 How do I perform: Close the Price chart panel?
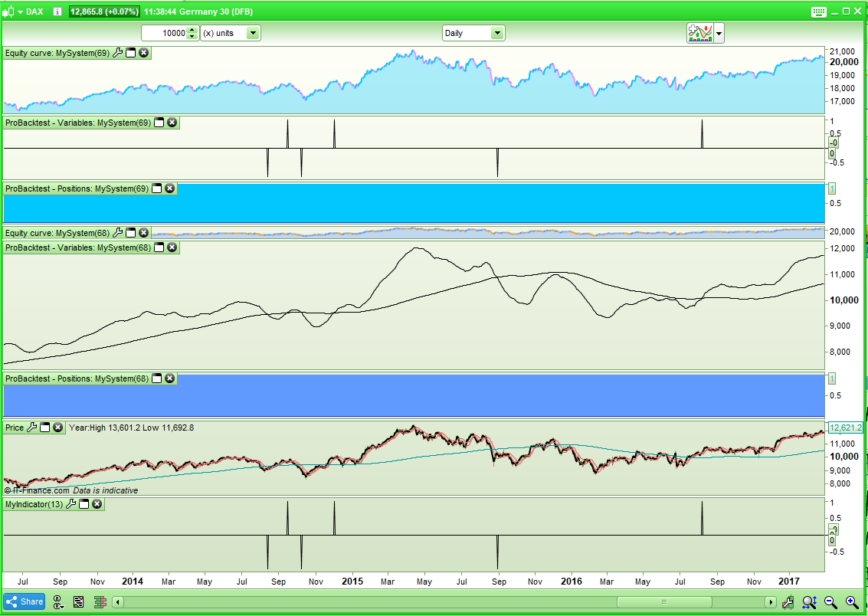(x=58, y=428)
